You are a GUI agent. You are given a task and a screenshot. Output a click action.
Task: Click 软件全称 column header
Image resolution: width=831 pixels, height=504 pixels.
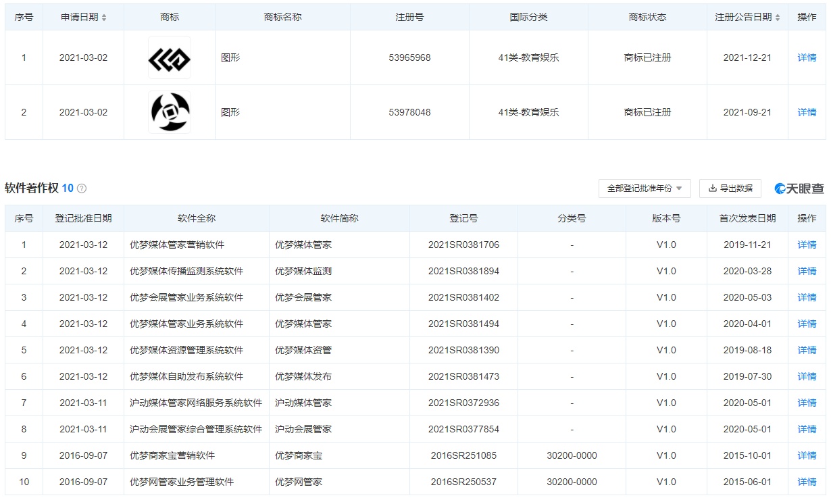[197, 218]
